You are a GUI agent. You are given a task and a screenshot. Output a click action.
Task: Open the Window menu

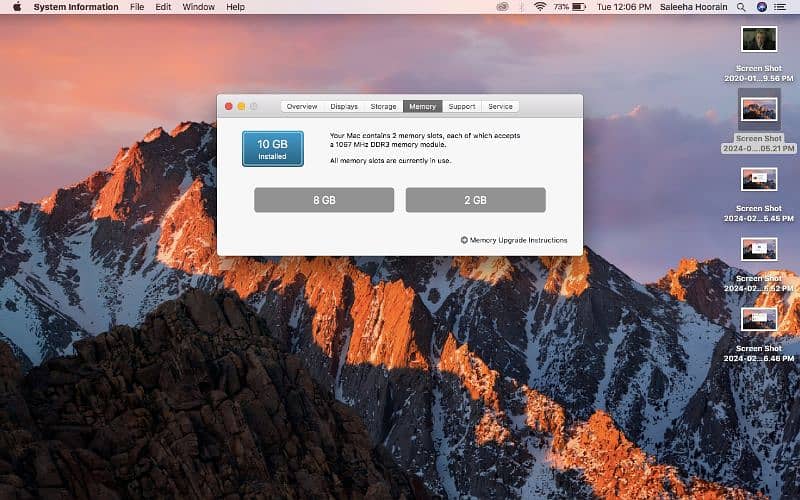pos(198,7)
